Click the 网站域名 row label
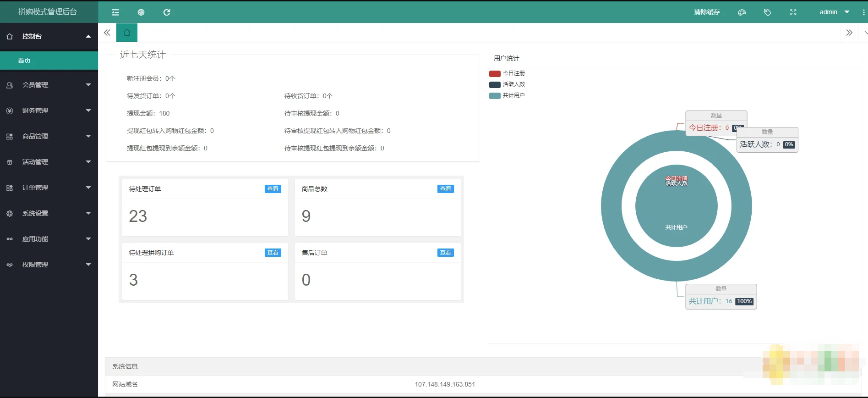The width and height of the screenshot is (868, 398). 125,384
